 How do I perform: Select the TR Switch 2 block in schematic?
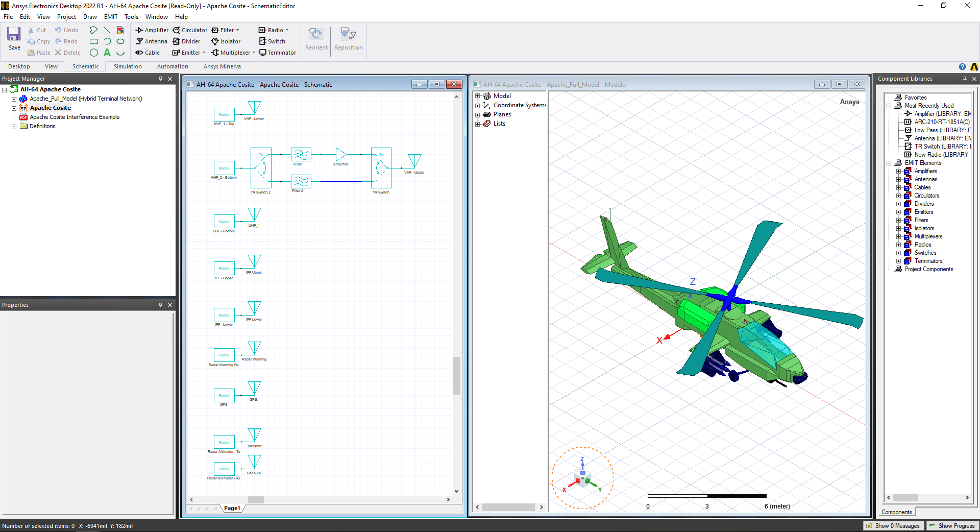[x=261, y=168]
